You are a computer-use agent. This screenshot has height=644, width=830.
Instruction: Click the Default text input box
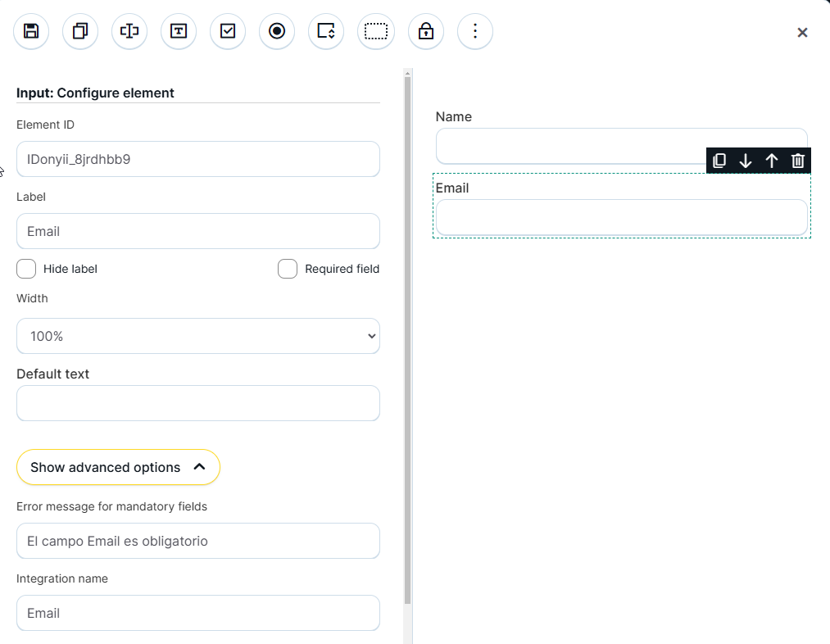pos(198,403)
